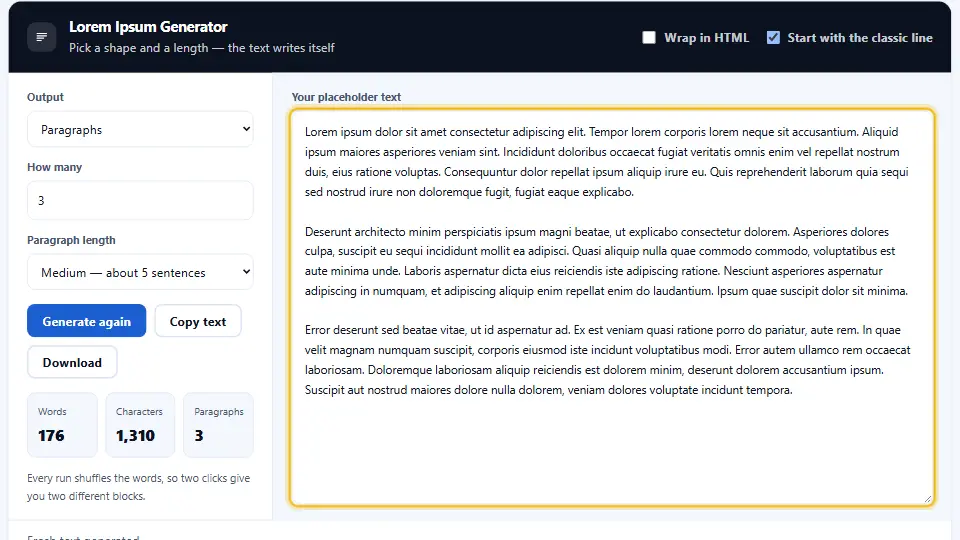The height and width of the screenshot is (540, 960).
Task: Open the Output type dropdown showing Paragraphs
Action: point(140,129)
